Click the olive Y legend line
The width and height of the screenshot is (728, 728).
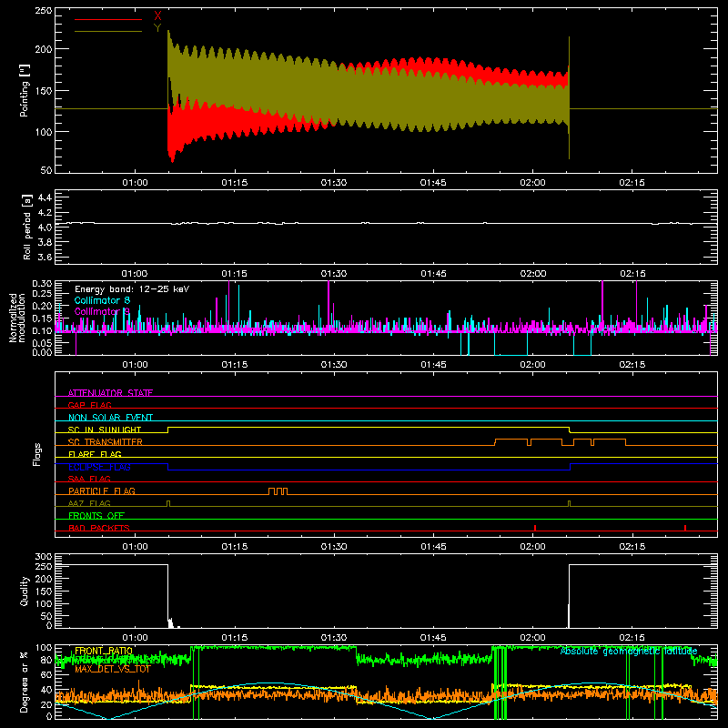click(x=108, y=31)
